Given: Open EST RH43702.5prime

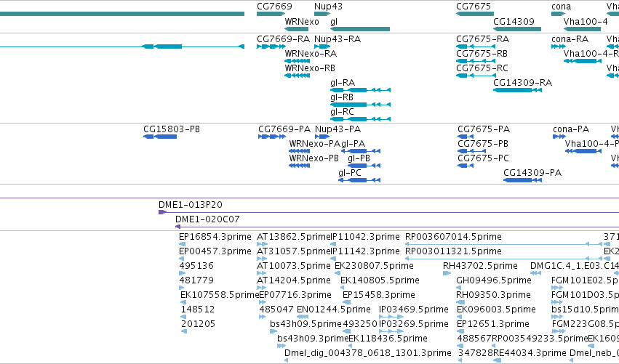Looking at the screenshot, I should tap(480, 266).
